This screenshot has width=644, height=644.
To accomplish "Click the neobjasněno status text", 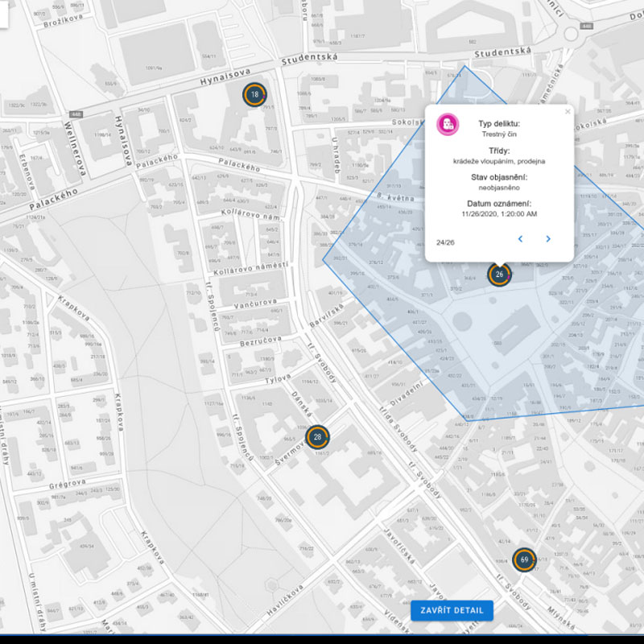I will 499,188.
